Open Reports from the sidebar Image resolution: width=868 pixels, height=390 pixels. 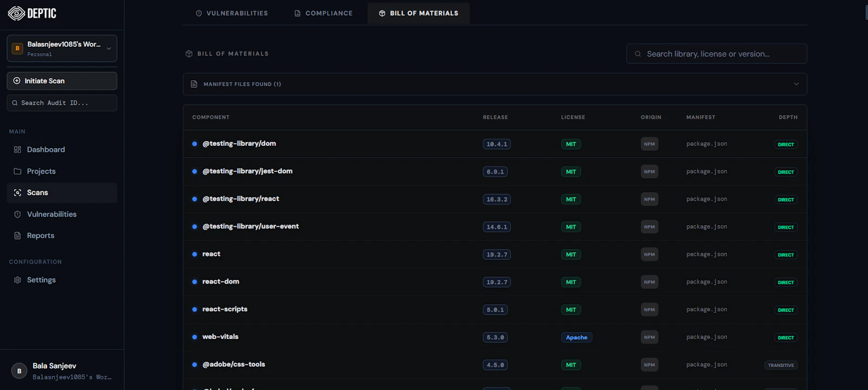click(62, 236)
